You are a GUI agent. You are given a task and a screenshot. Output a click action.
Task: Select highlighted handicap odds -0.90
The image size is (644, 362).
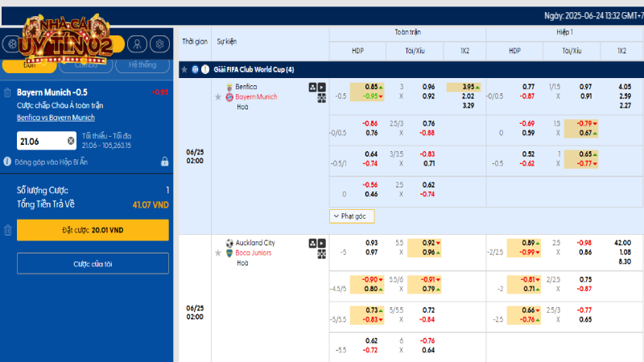(369, 279)
